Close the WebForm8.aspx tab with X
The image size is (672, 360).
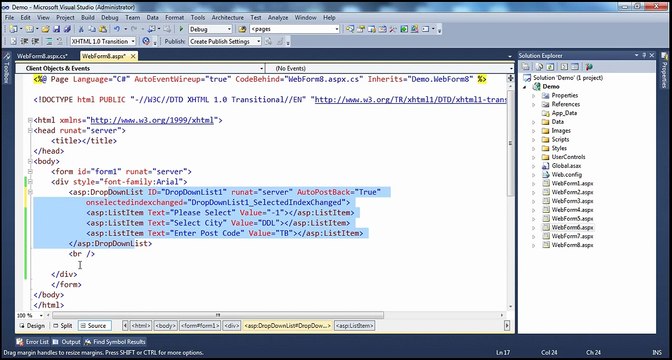(x=133, y=56)
